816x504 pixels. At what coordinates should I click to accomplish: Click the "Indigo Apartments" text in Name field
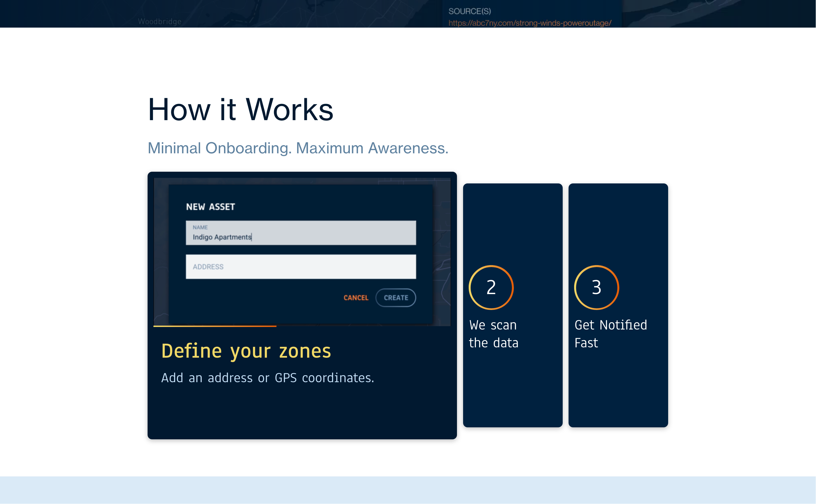click(222, 237)
